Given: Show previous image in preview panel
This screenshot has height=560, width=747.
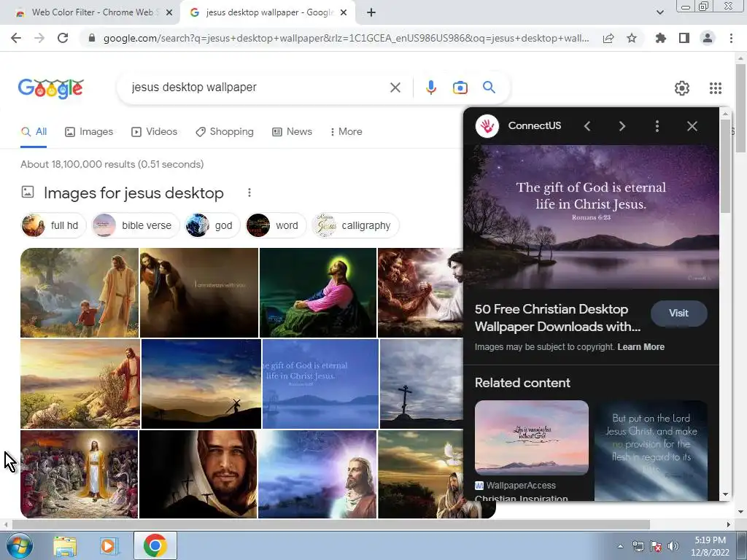Looking at the screenshot, I should pos(587,126).
